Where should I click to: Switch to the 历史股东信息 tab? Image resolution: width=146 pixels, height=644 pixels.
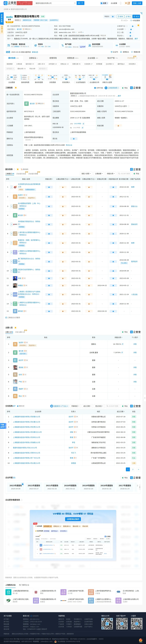(x=21, y=174)
